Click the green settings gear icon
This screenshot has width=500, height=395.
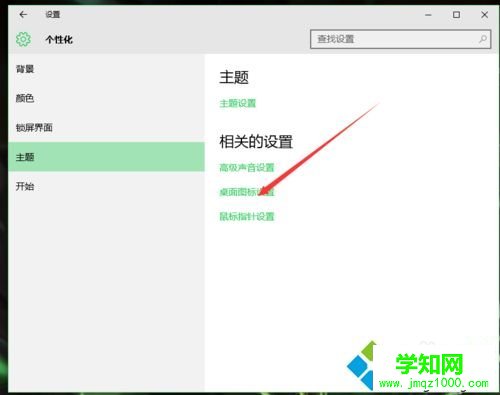coord(23,39)
